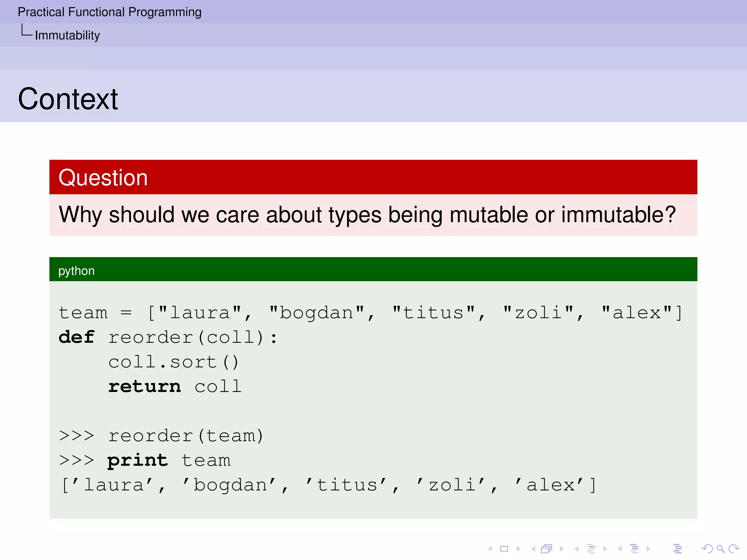
Task: Click the def reorder(coll) line
Action: pos(168,337)
